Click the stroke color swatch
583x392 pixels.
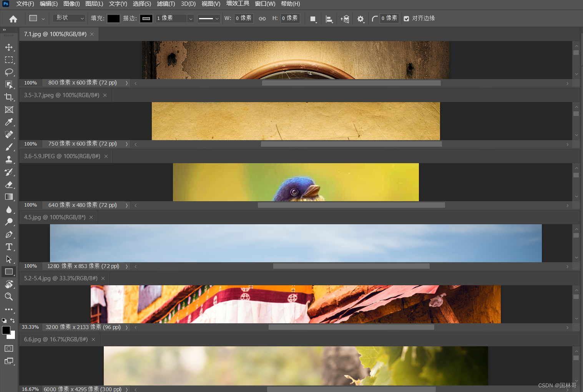146,18
